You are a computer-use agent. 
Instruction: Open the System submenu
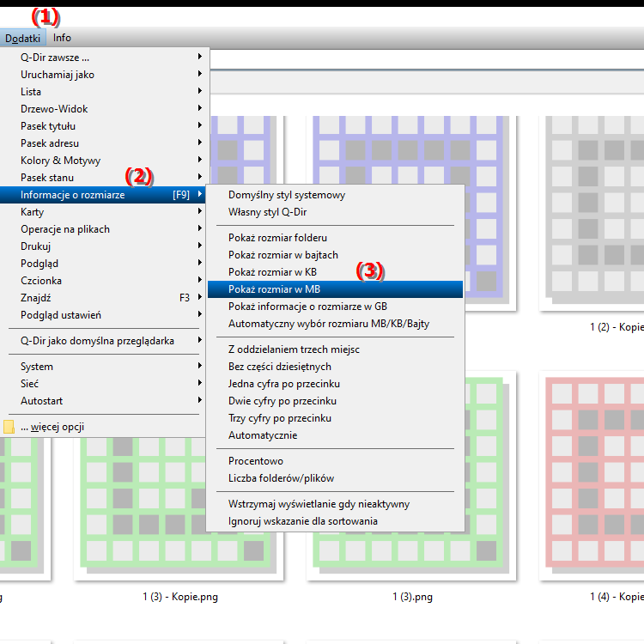tap(104, 367)
